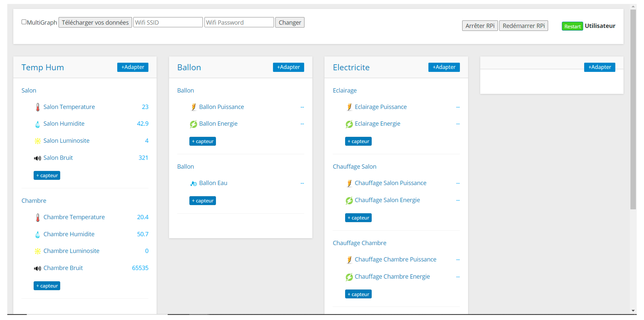Click the Salon Temperature thermometer icon
Image resolution: width=644 pixels, height=320 pixels.
pos(38,107)
